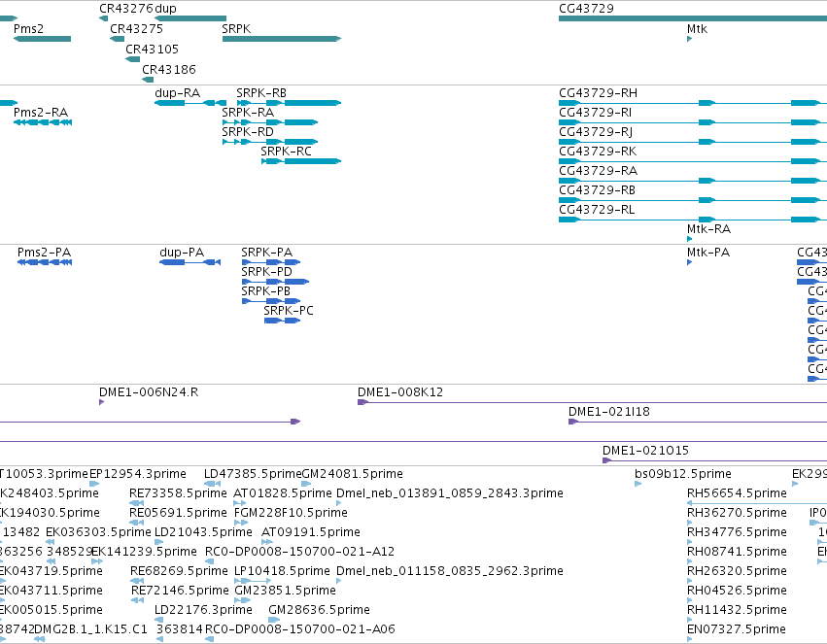
Task: Select EST RE72146.5prime
Action: click(137, 600)
